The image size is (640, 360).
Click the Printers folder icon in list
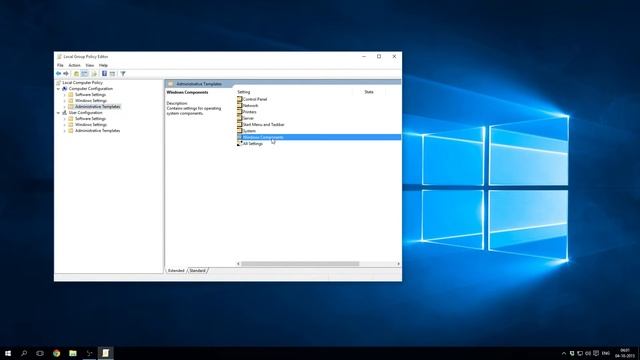(240, 111)
